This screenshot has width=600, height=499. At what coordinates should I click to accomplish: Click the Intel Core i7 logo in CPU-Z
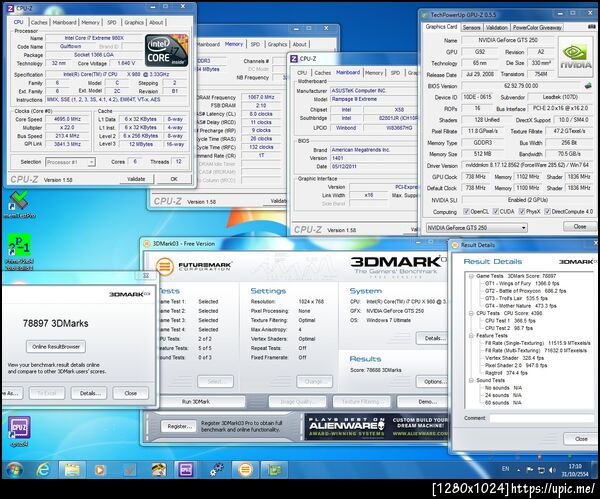[166, 50]
